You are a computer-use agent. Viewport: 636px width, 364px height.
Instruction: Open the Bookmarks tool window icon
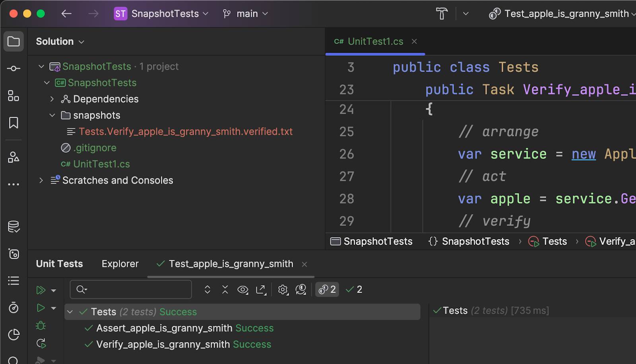(x=14, y=123)
